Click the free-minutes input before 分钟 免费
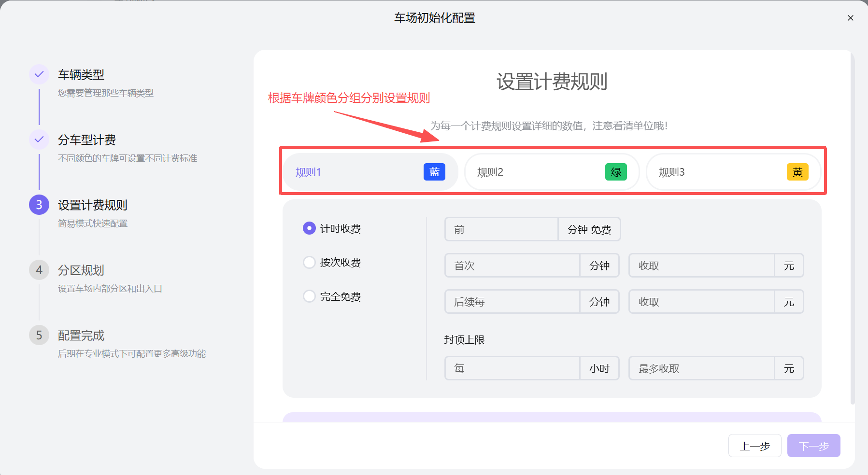 (x=501, y=229)
